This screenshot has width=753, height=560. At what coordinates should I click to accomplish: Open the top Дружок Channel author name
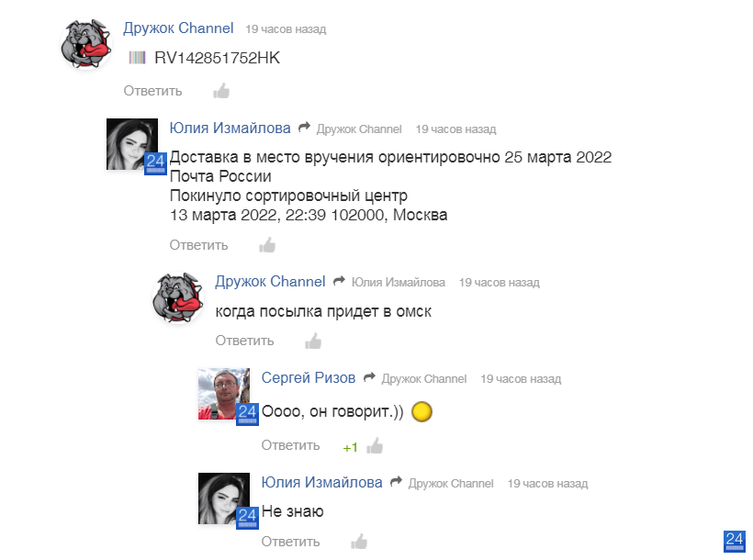click(x=179, y=28)
